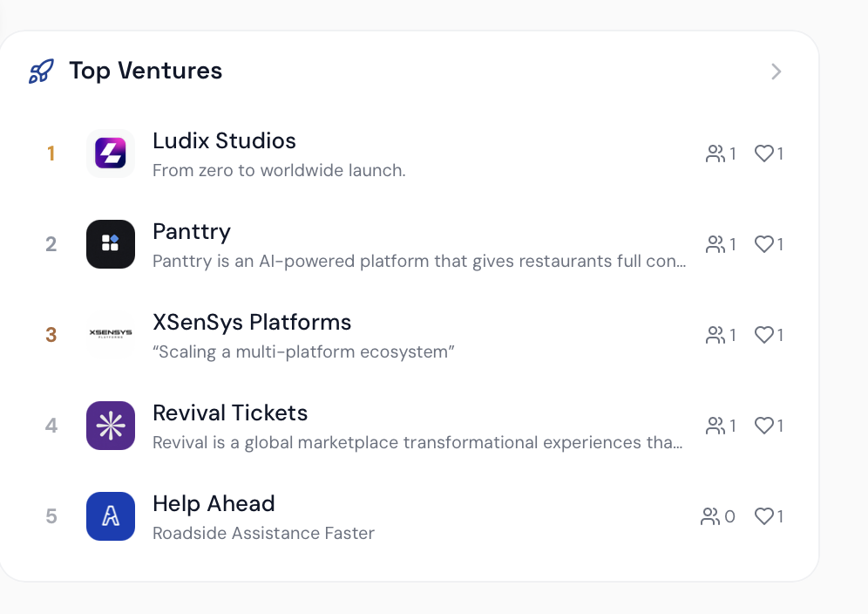The height and width of the screenshot is (614, 868).
Task: Click the Help Ahead blue logo
Action: [111, 516]
